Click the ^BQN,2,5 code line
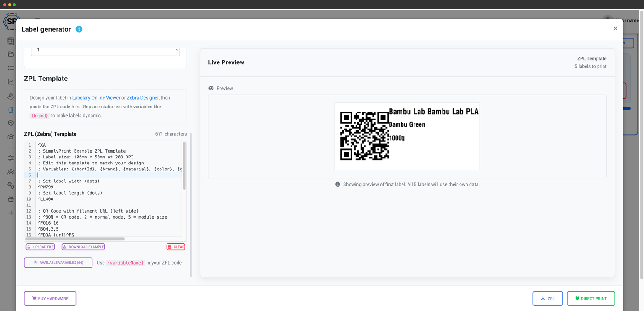 (x=48, y=229)
